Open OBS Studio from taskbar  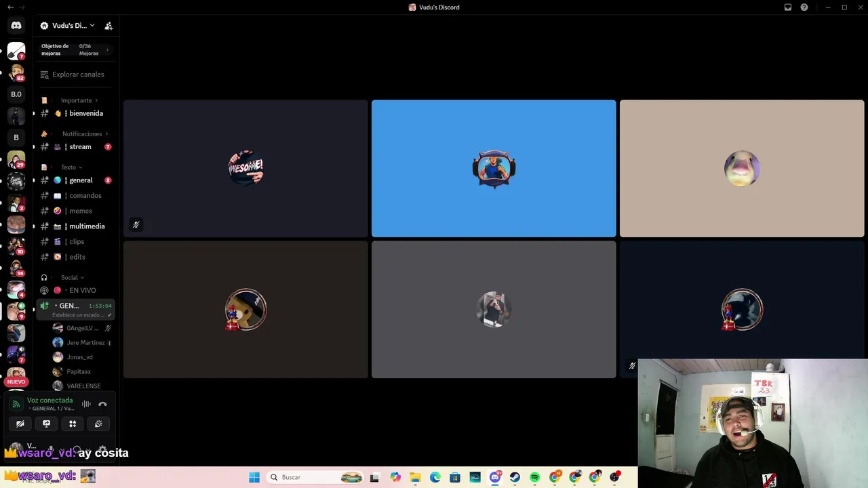pyautogui.click(x=614, y=477)
